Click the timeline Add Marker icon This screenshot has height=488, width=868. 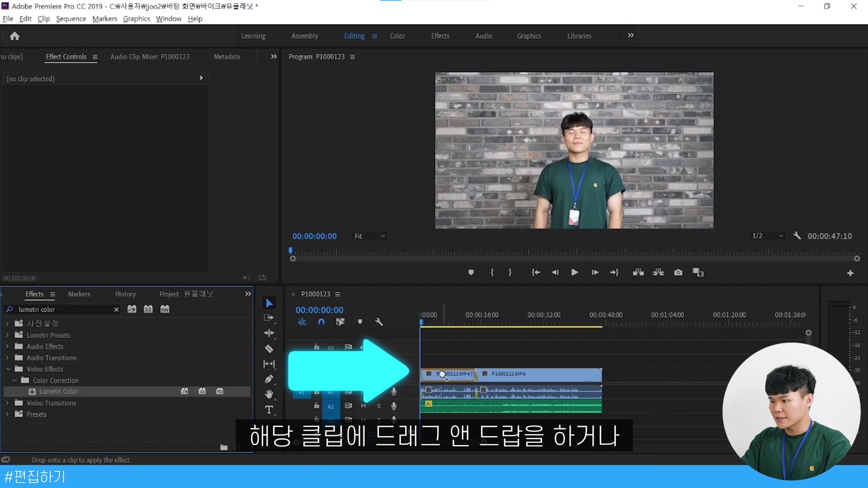(x=360, y=322)
